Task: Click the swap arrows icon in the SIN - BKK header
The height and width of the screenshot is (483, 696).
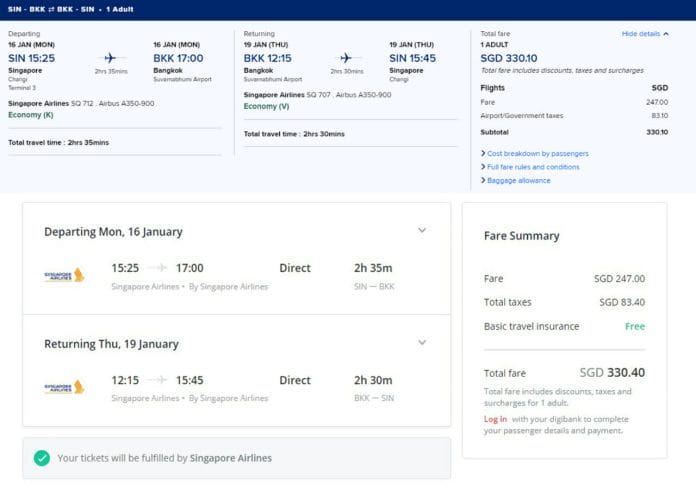Action: (x=51, y=9)
